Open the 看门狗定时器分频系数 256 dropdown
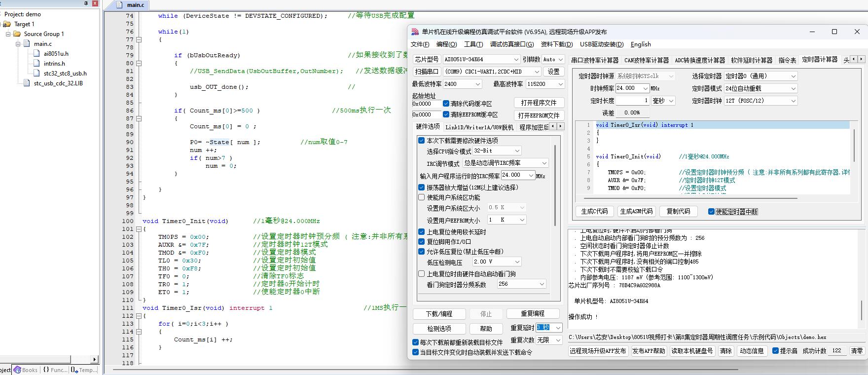This screenshot has height=375, width=868. pos(521,284)
